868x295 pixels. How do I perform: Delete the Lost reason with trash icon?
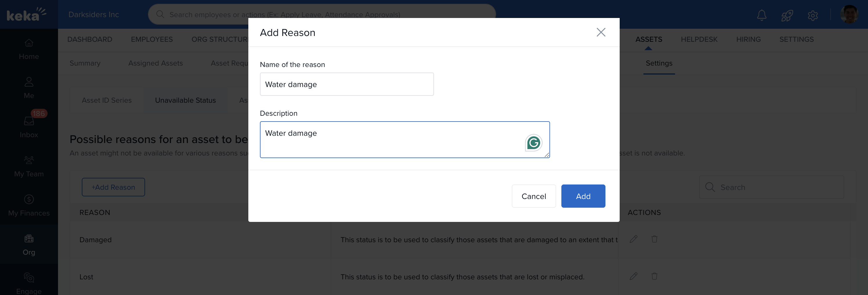pyautogui.click(x=654, y=276)
